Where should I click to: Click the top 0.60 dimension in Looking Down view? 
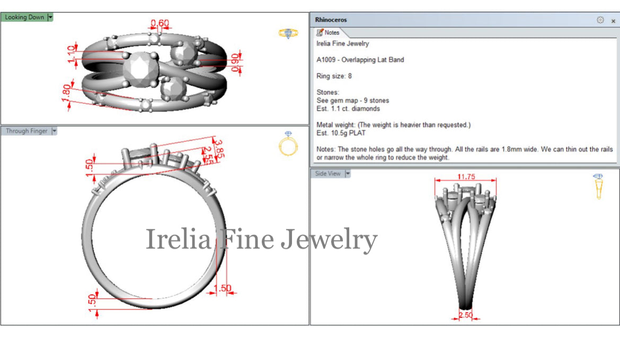[160, 23]
